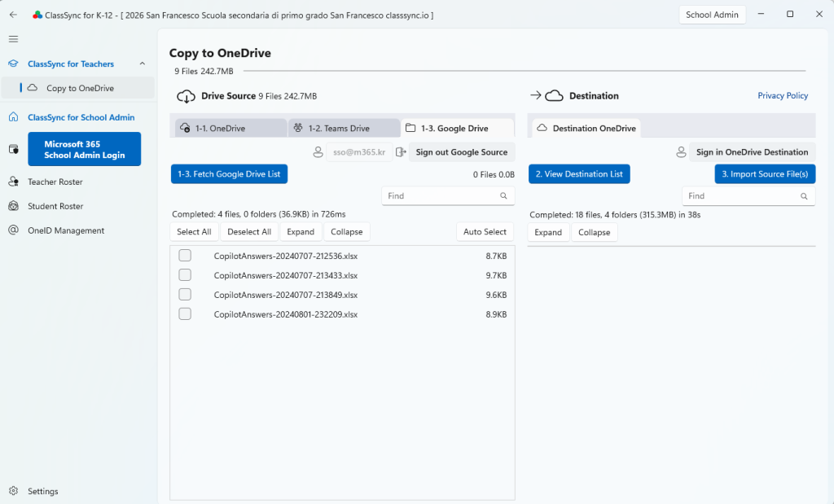This screenshot has height=504, width=834.
Task: Click the School Admin button in title bar
Action: (712, 15)
